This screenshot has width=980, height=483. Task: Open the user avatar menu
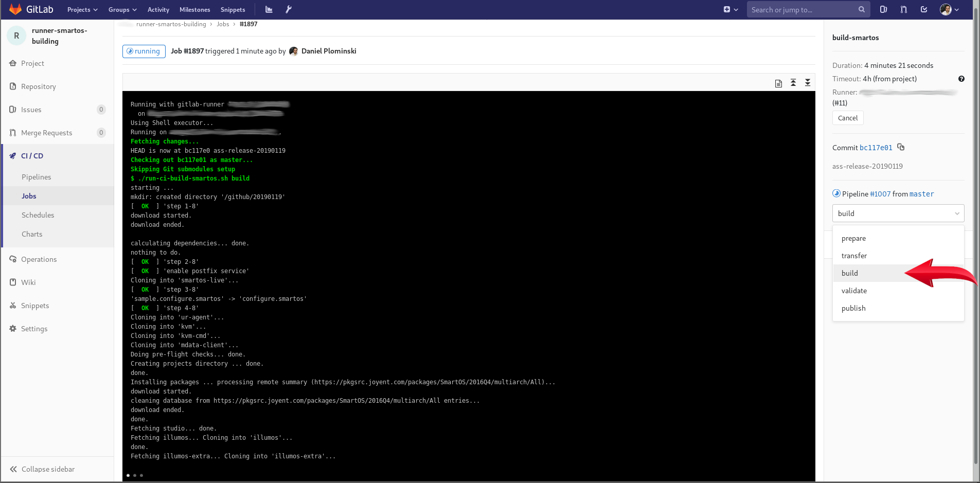[949, 9]
